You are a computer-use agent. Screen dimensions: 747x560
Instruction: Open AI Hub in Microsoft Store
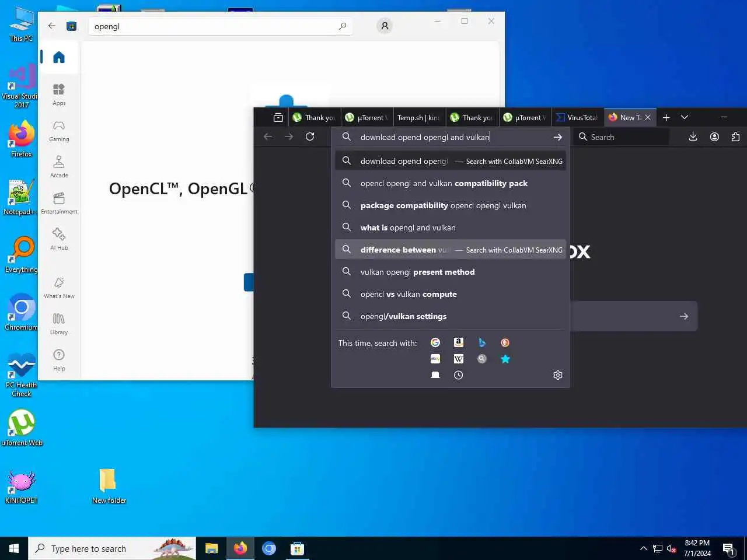click(59, 239)
